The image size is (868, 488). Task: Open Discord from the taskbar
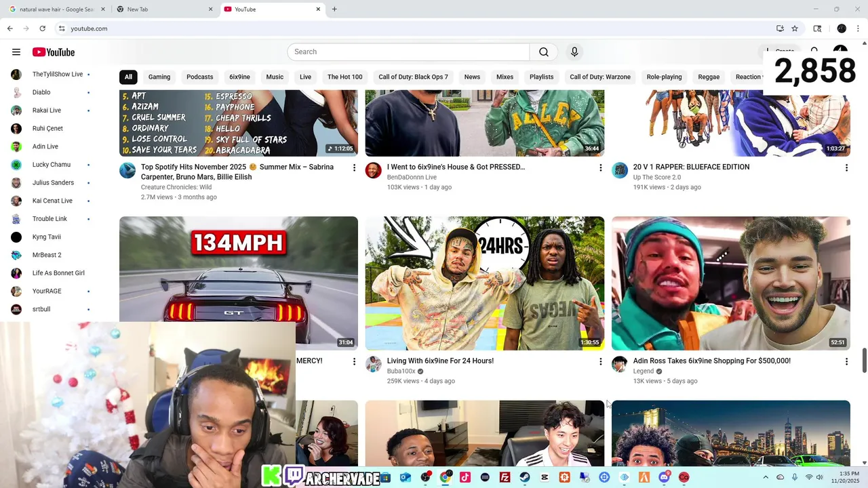664,477
